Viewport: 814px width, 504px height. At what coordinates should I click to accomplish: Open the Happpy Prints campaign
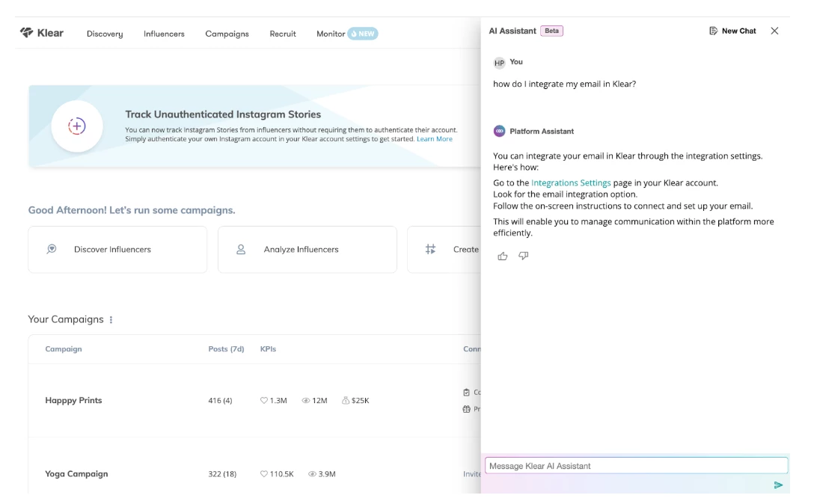pos(74,400)
